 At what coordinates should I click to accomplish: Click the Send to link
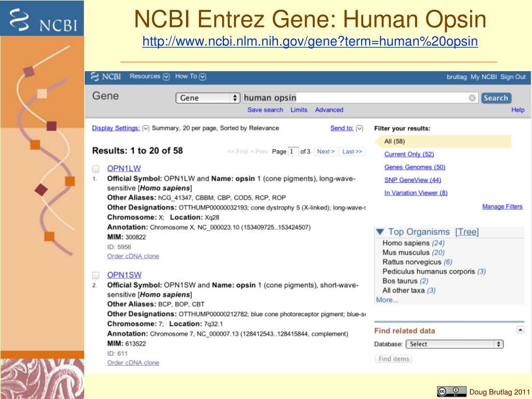click(342, 128)
